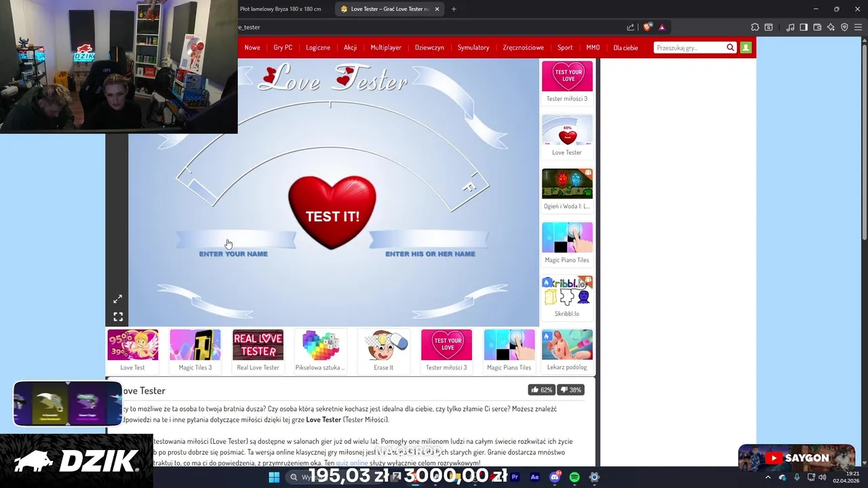Viewport: 868px width, 488px height.
Task: Toggle the browser sidebar panel icon
Action: click(804, 27)
